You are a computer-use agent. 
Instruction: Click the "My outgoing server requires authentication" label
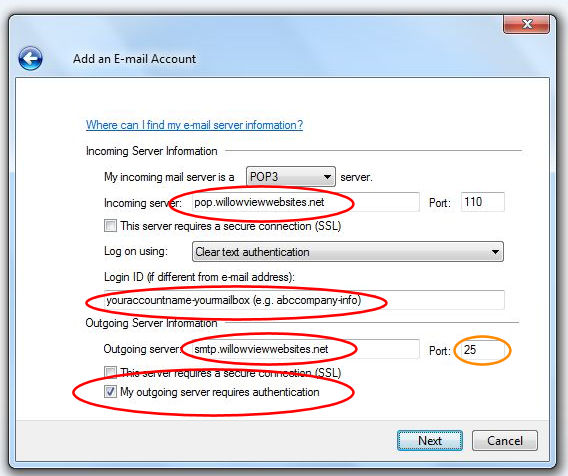pos(220,392)
